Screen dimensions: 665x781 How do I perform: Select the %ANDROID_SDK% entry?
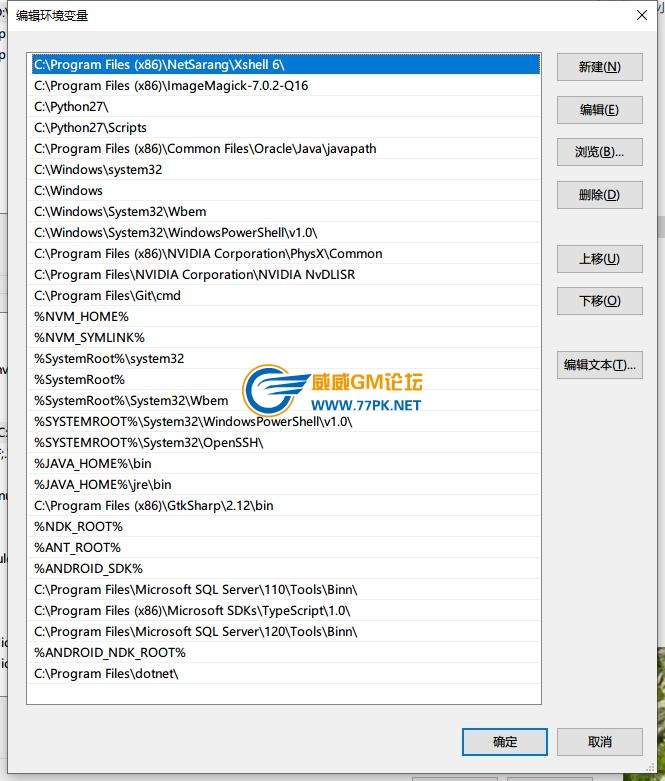tap(285, 568)
